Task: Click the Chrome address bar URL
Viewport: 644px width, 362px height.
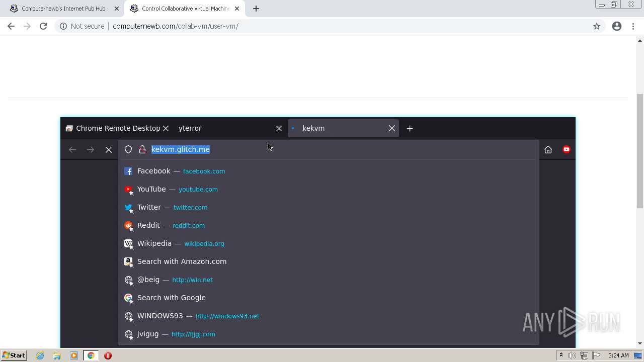Action: [x=176, y=26]
